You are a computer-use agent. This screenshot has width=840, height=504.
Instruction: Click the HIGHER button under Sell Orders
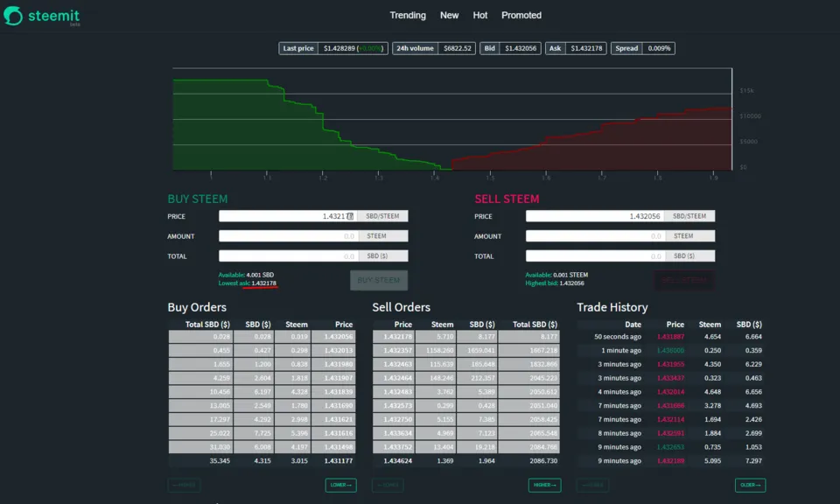click(544, 486)
